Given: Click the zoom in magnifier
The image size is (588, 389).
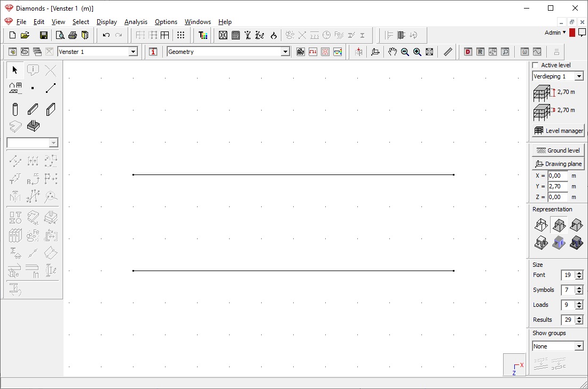Looking at the screenshot, I should pyautogui.click(x=417, y=52).
